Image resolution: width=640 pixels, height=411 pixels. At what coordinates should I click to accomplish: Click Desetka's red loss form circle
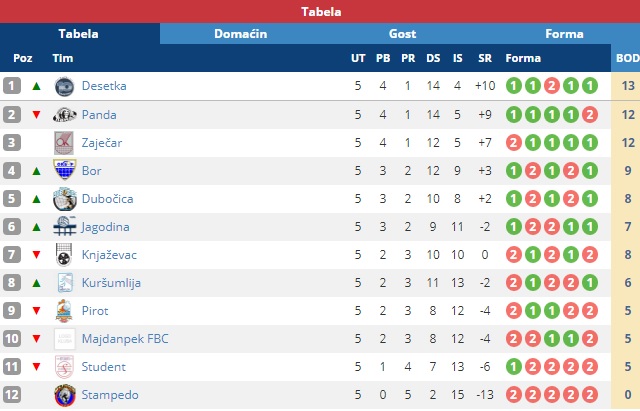(551, 86)
